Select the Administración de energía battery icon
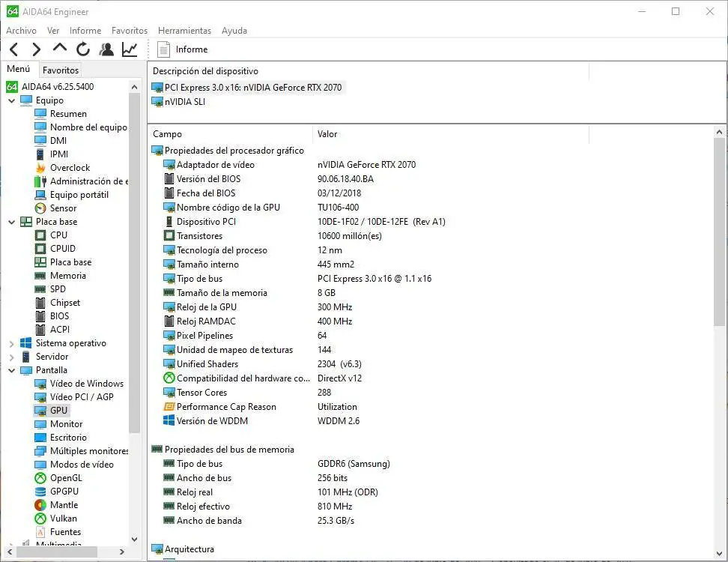This screenshot has width=728, height=562. click(x=40, y=181)
